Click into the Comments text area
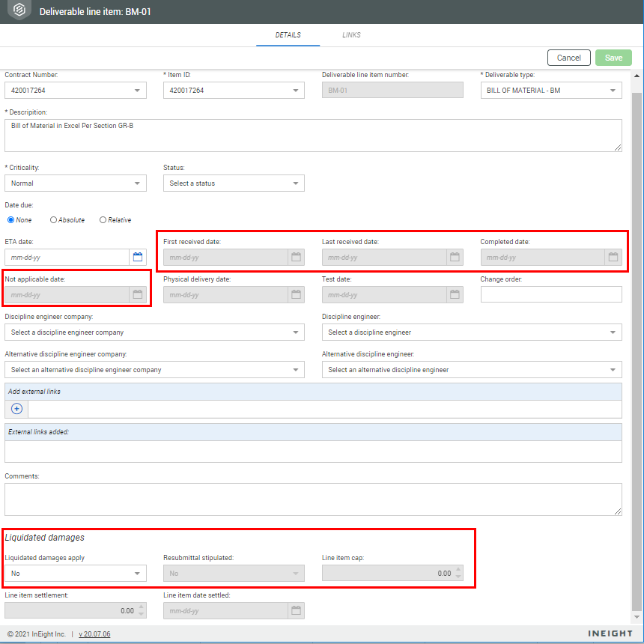Viewport: 644px width, 644px height. 313,499
